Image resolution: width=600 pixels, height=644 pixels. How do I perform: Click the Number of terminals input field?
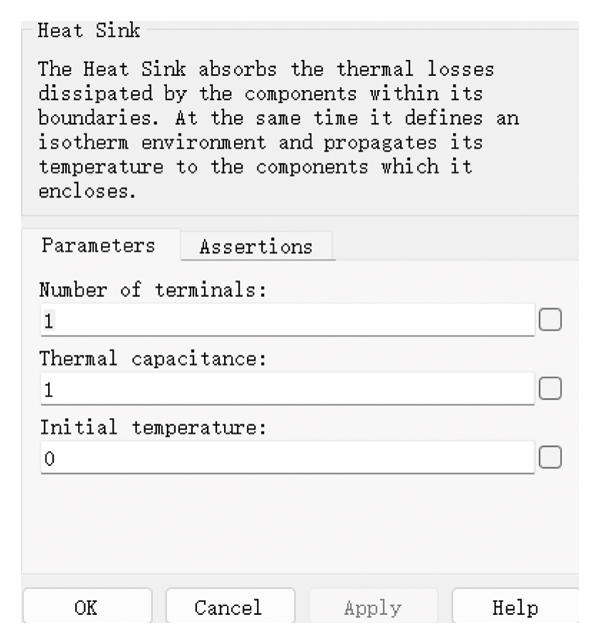pyautogui.click(x=287, y=321)
